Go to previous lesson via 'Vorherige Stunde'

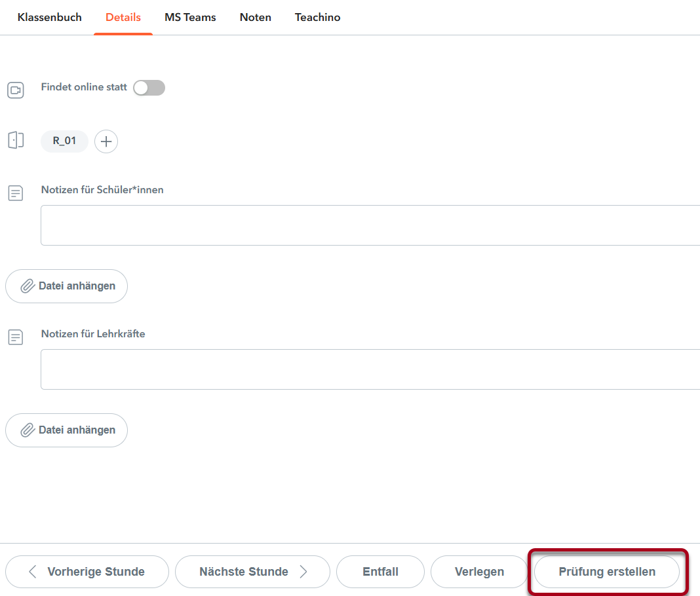87,572
